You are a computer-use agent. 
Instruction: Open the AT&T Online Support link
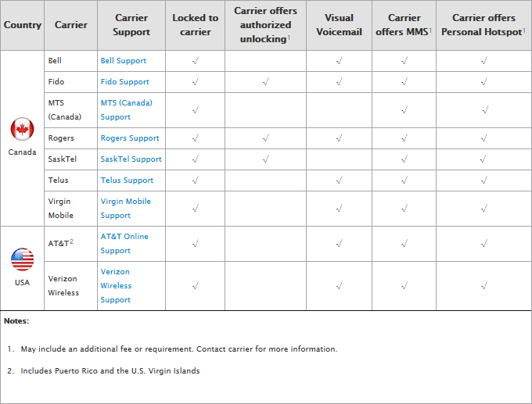tap(124, 244)
